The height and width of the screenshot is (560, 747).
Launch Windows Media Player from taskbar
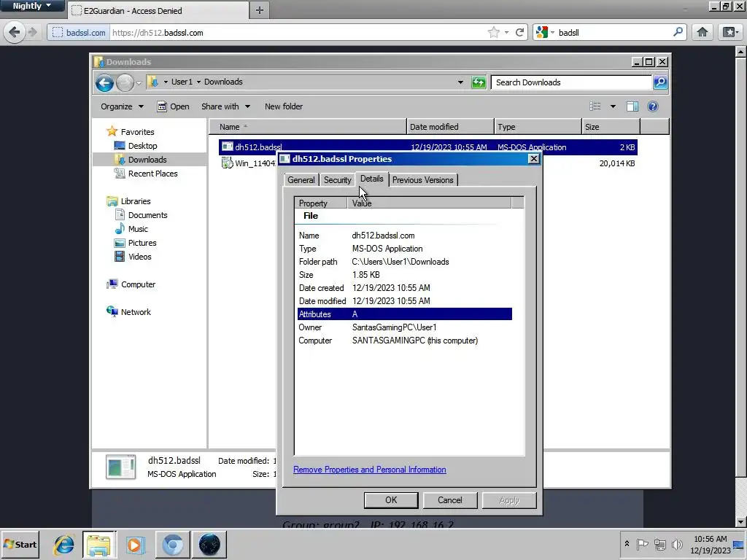pos(135,544)
